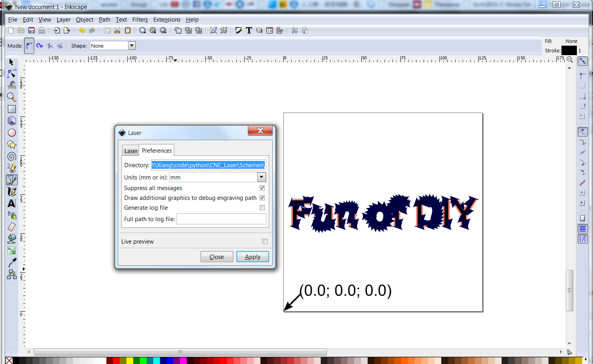Select the Ellipse circle tool

[12, 133]
